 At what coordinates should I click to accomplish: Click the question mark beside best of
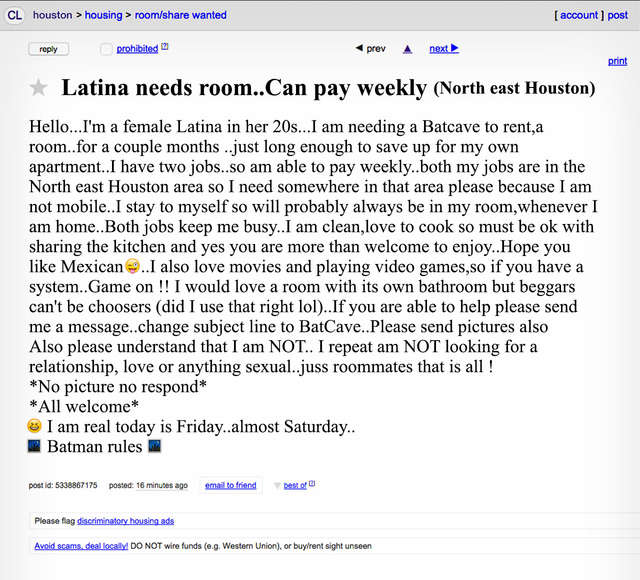tap(312, 484)
